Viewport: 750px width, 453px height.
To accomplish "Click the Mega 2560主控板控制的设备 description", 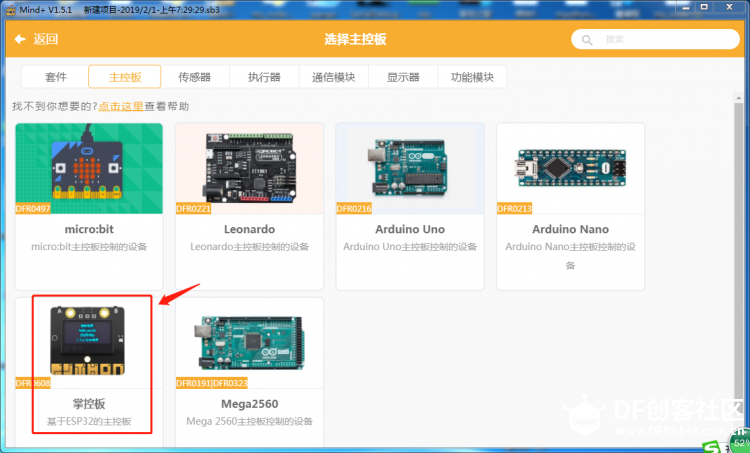I will pyautogui.click(x=249, y=421).
